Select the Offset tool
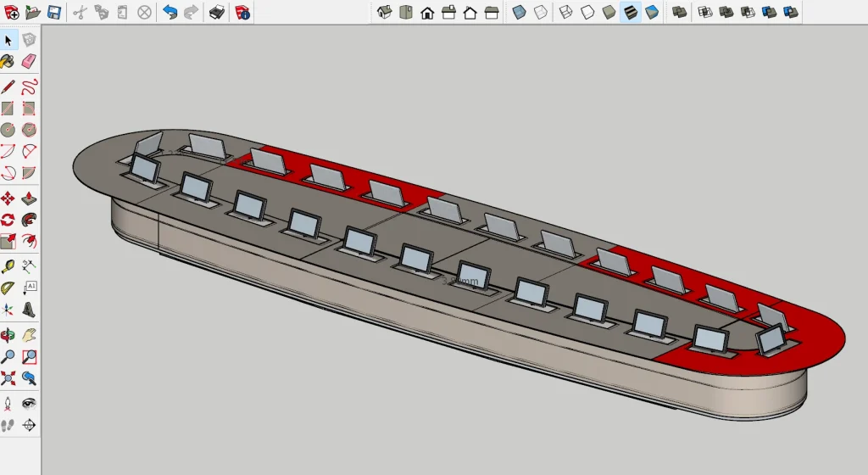868x475 pixels. pyautogui.click(x=30, y=242)
